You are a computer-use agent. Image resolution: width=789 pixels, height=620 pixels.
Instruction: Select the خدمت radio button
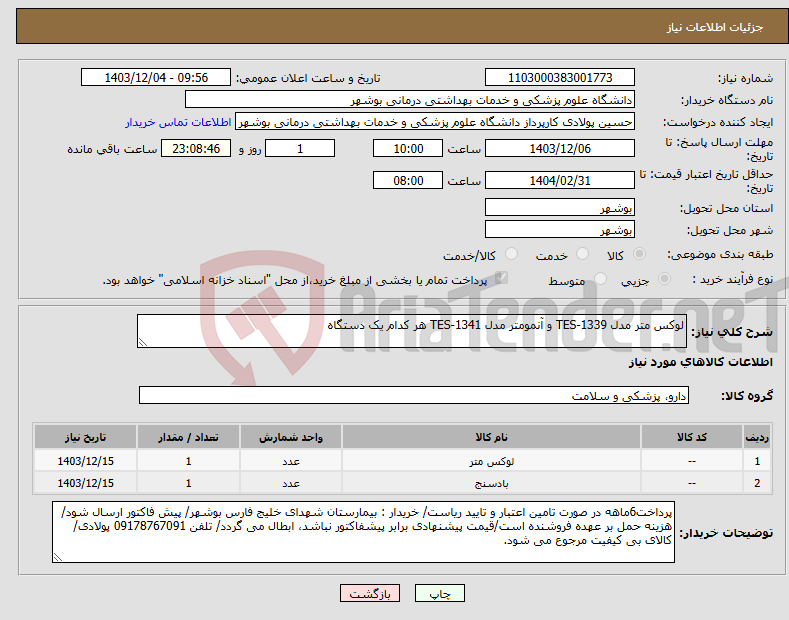582,254
